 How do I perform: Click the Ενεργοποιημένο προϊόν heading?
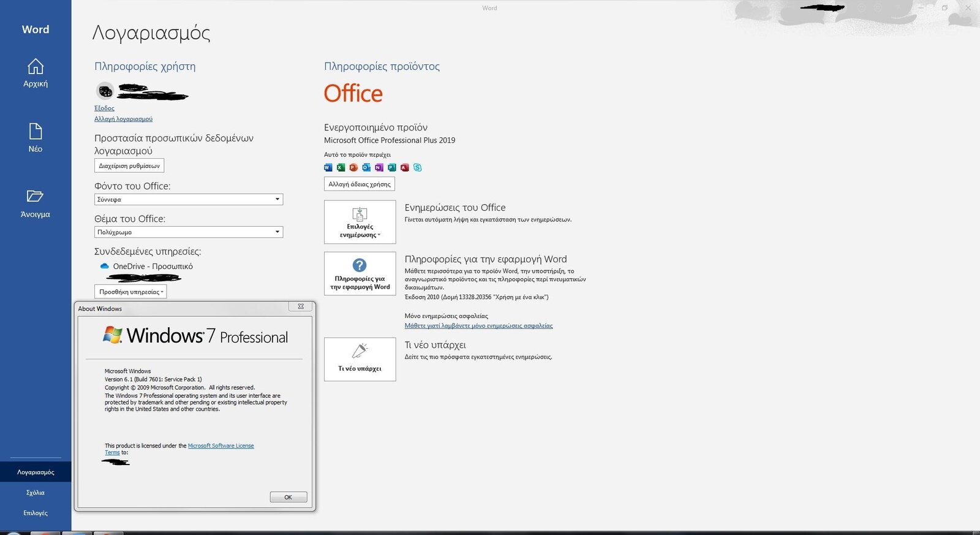(x=375, y=127)
